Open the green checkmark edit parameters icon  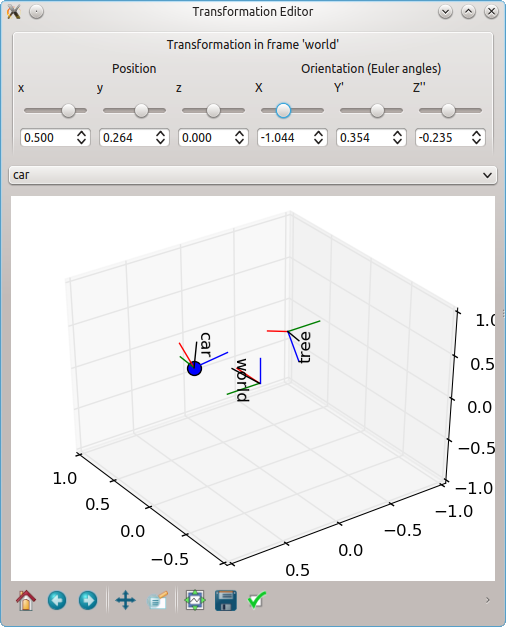(x=256, y=600)
